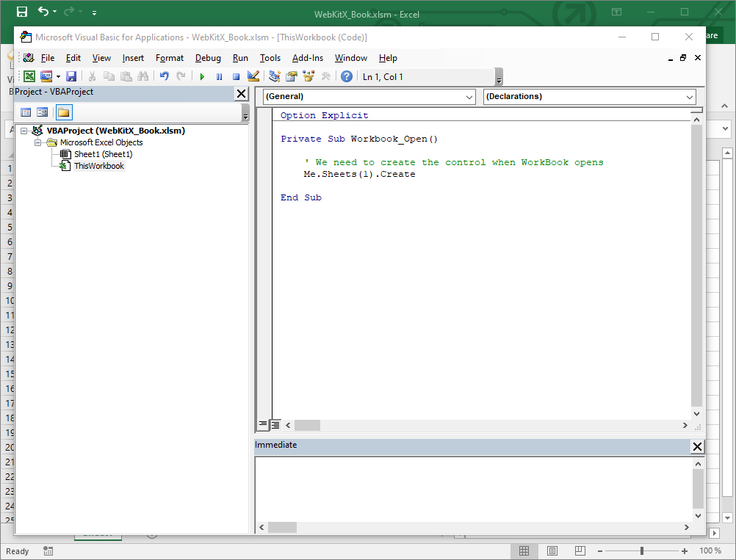Open the Format menu
The image size is (736, 560).
[170, 58]
